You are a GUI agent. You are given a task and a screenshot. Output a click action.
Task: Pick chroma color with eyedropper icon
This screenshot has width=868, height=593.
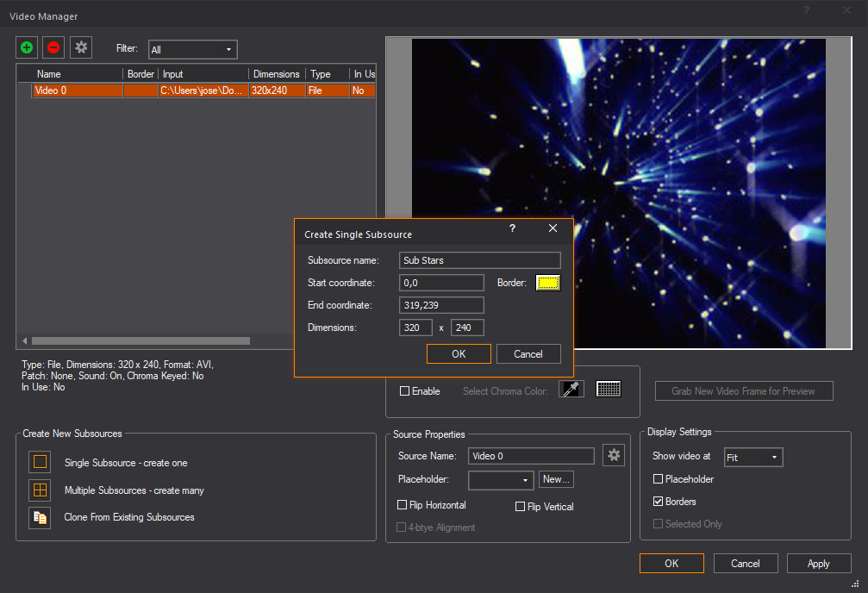tap(571, 390)
